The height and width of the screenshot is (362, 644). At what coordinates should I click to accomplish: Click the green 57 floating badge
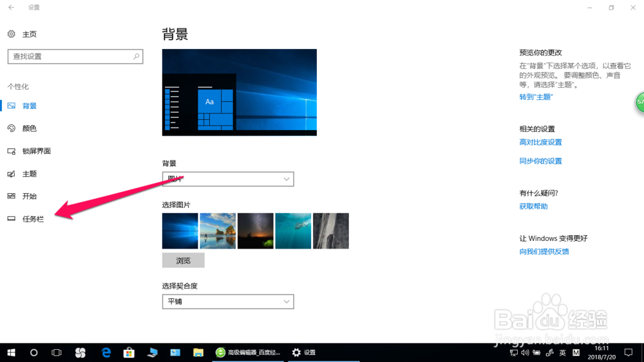click(x=640, y=102)
